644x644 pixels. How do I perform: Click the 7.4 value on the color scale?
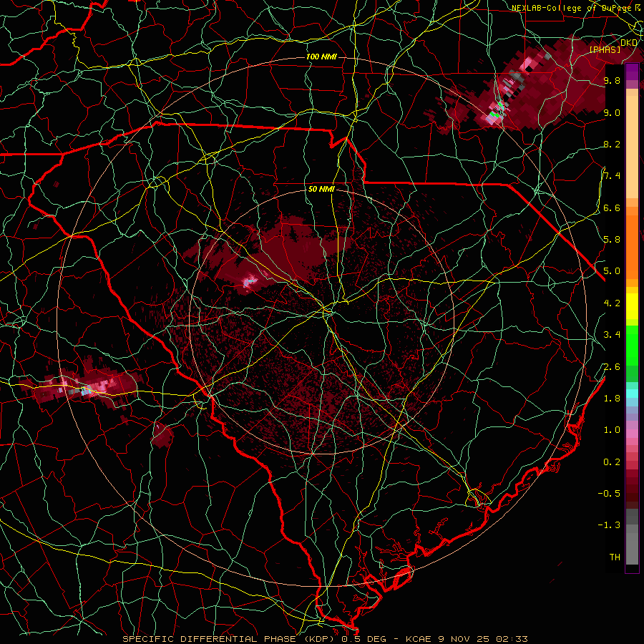[612, 176]
